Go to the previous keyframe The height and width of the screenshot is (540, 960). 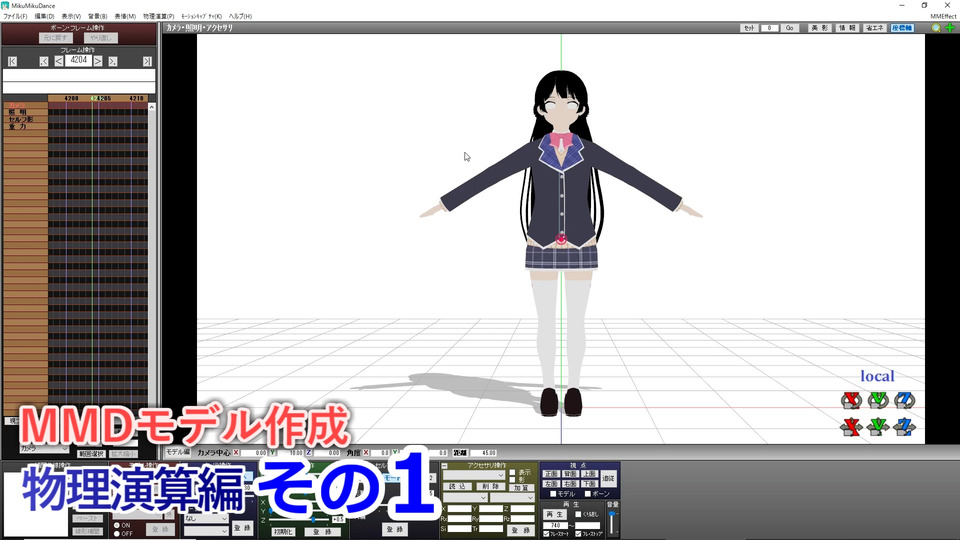(x=43, y=61)
